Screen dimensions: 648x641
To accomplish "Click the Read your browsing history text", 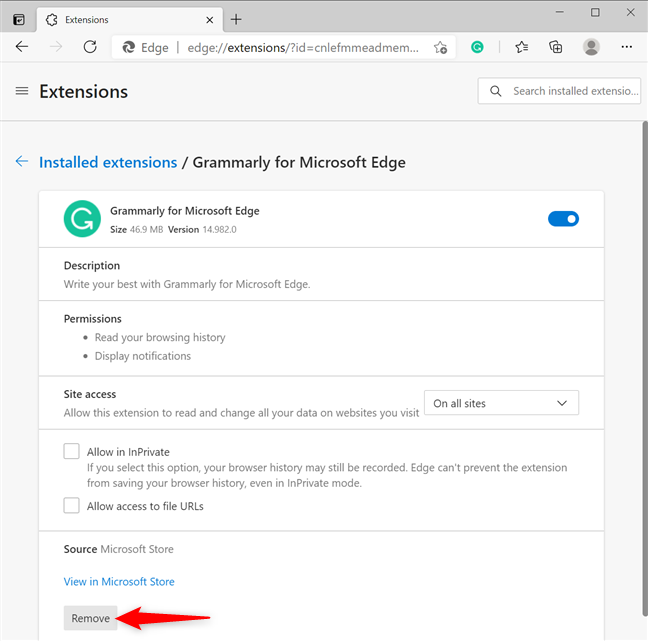I will 160,337.
